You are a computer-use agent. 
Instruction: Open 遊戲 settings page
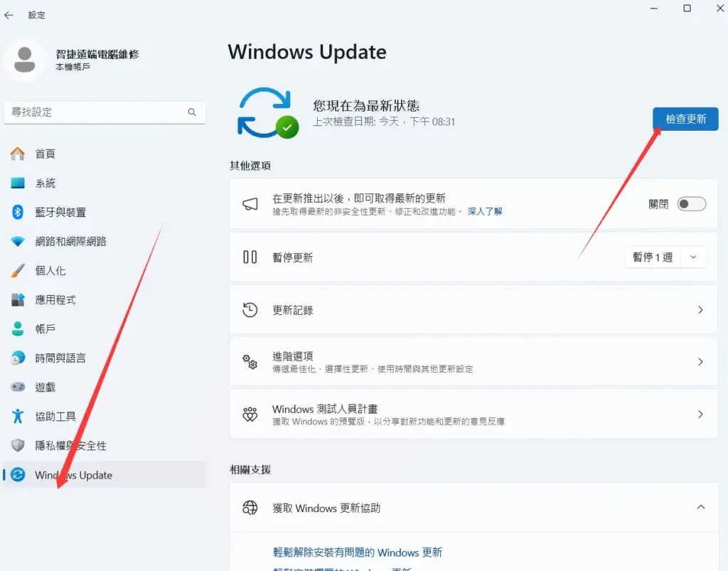point(105,387)
